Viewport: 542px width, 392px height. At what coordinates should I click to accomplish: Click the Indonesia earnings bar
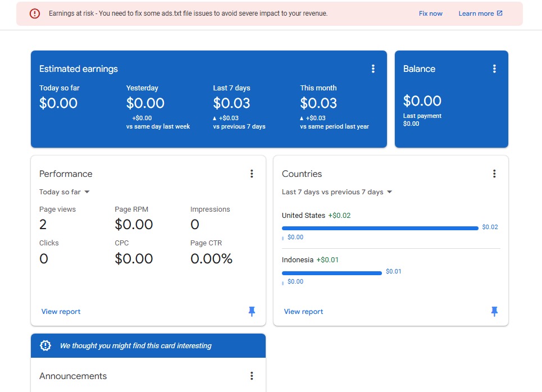[x=331, y=273]
